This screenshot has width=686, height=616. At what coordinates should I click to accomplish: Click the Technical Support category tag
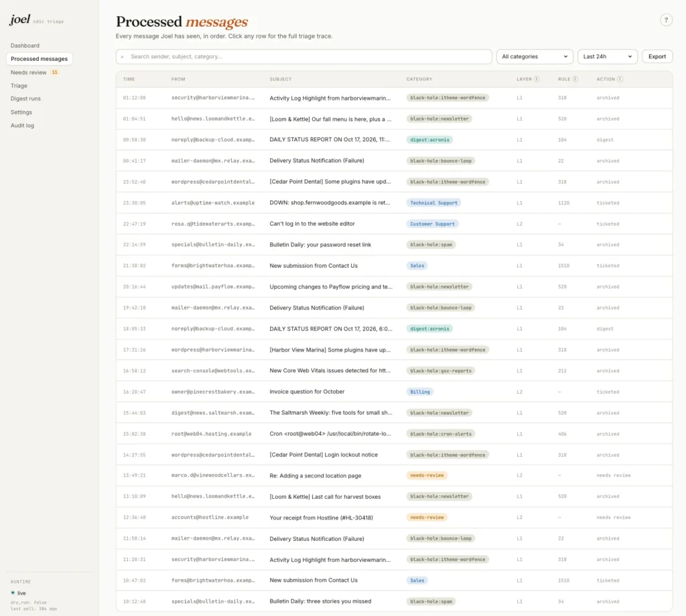433,203
